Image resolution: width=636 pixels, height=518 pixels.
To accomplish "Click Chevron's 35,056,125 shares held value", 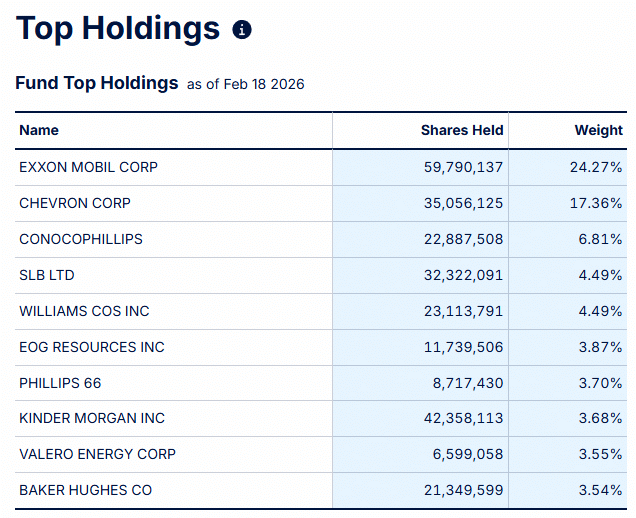I will pyautogui.click(x=464, y=203).
